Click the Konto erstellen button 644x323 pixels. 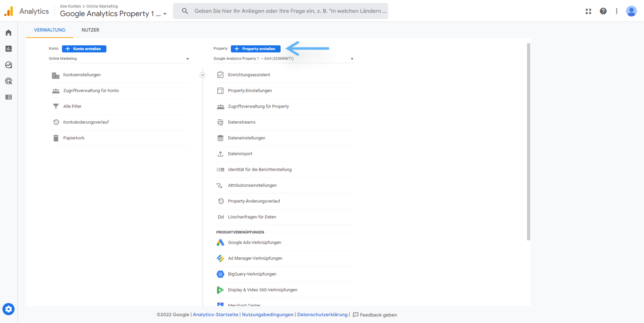coord(84,49)
